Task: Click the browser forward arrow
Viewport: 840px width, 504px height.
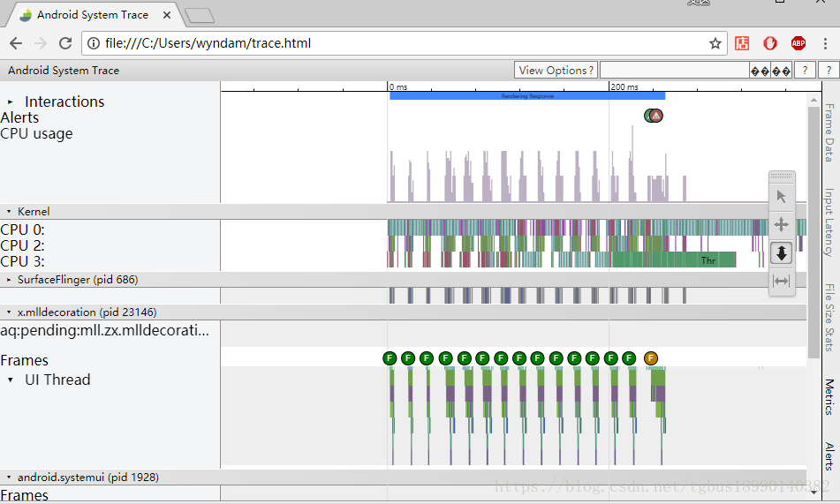Action: point(41,43)
